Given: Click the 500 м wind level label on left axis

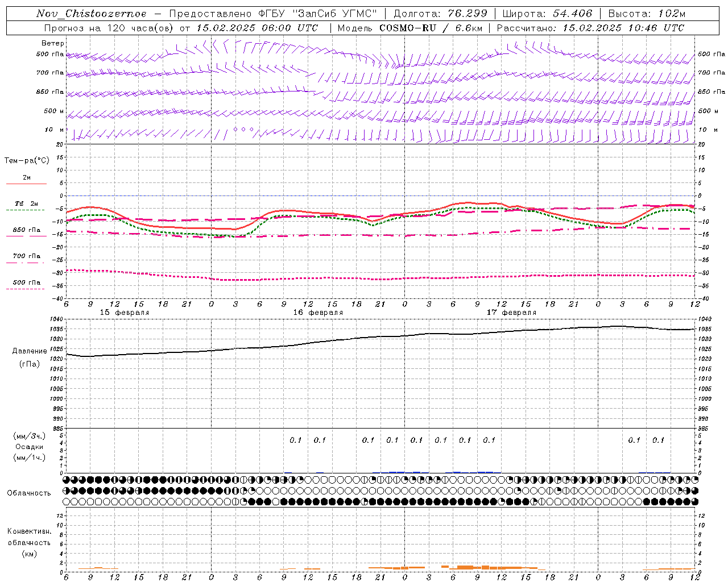Looking at the screenshot, I should [x=54, y=111].
